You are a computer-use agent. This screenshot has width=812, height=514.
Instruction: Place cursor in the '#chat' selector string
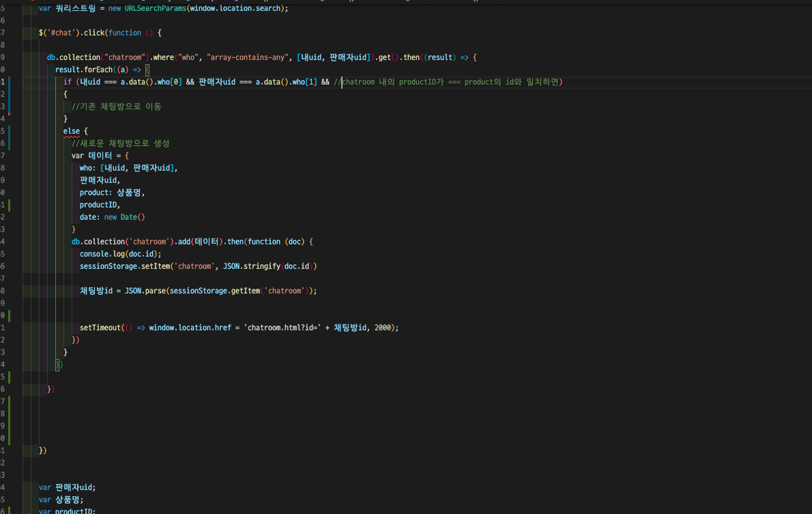[x=60, y=33]
